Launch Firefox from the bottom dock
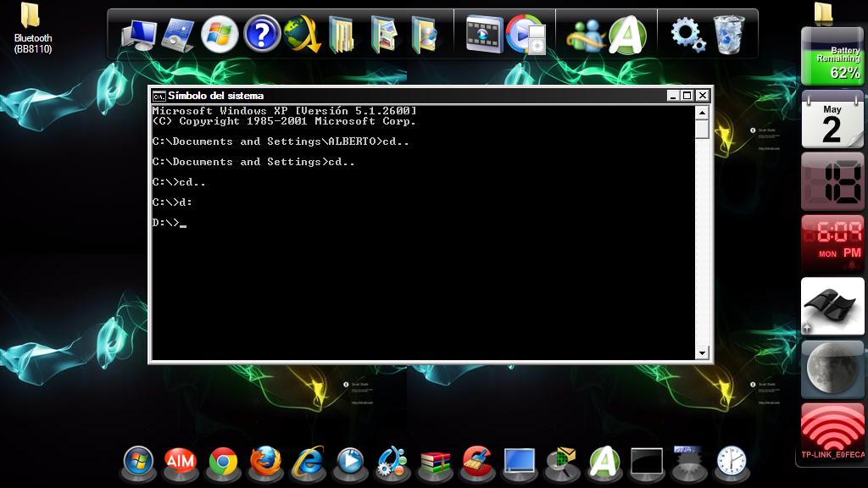The width and height of the screenshot is (868, 488). (x=265, y=461)
